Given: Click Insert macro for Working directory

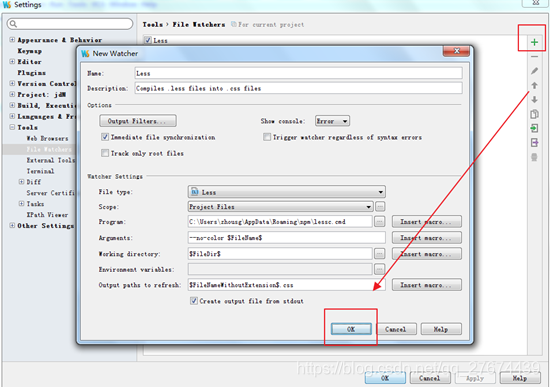Looking at the screenshot, I should click(x=427, y=254).
